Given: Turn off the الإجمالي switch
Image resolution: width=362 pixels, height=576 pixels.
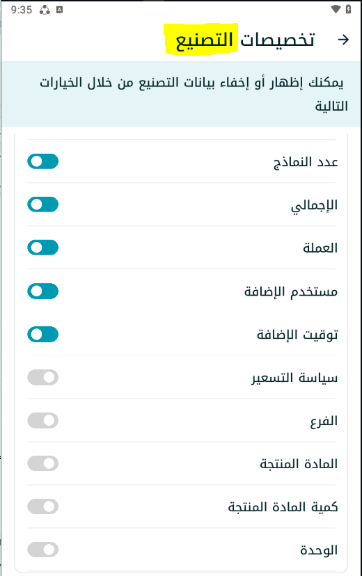Looking at the screenshot, I should [43, 205].
